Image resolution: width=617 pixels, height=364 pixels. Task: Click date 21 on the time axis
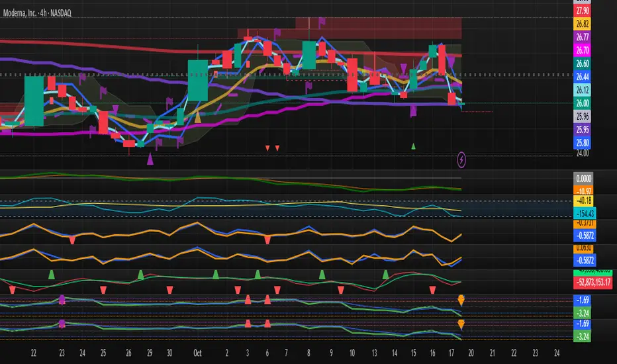(x=493, y=353)
